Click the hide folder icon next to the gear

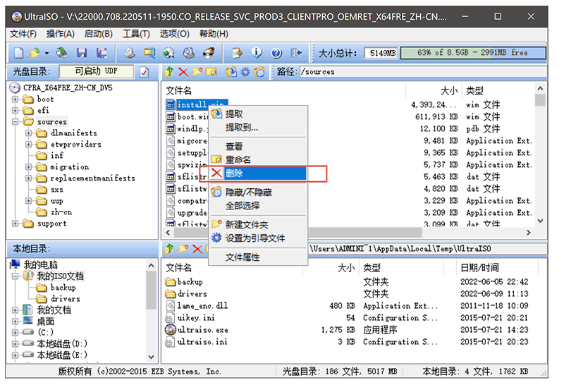tap(259, 72)
